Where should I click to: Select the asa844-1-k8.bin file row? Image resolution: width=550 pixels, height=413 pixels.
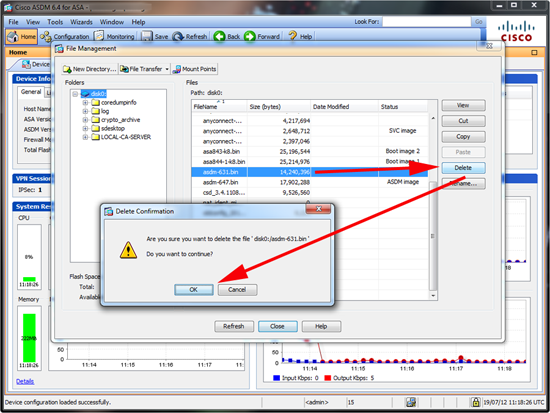pos(309,162)
